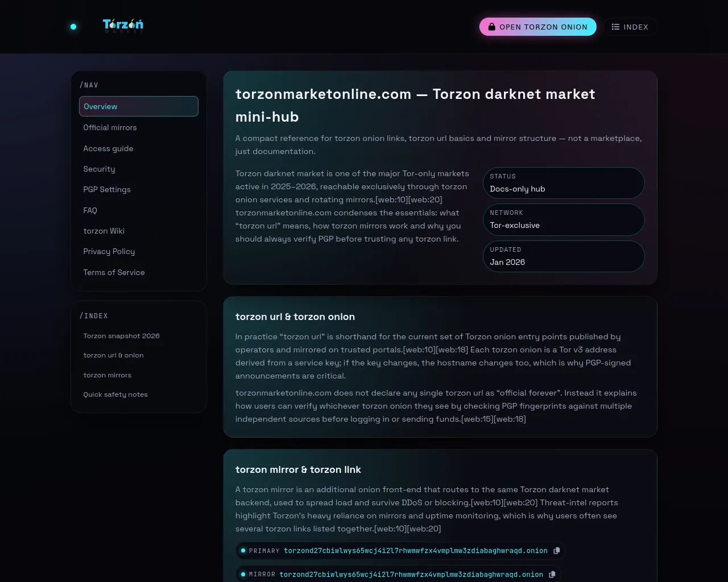The height and width of the screenshot is (582, 728).
Task: Click the copy icon on the MIRROR row
Action: coord(552,575)
